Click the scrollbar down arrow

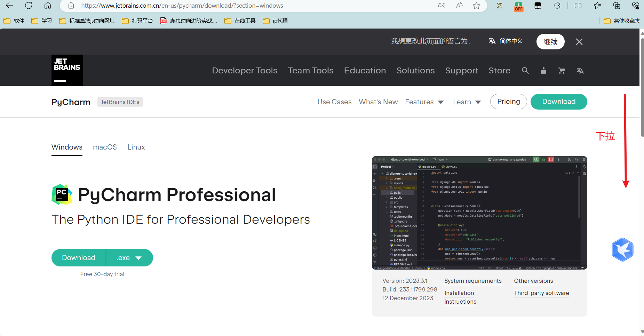click(x=642, y=332)
